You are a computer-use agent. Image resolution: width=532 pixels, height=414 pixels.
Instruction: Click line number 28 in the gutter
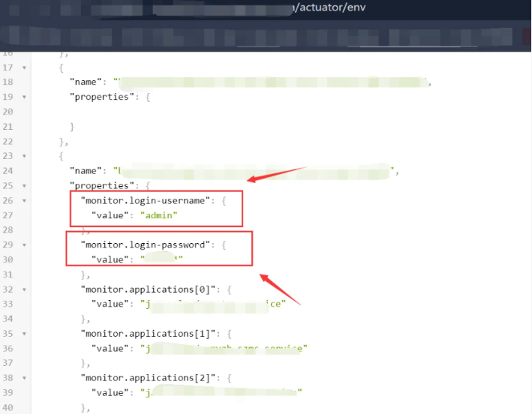coord(8,230)
